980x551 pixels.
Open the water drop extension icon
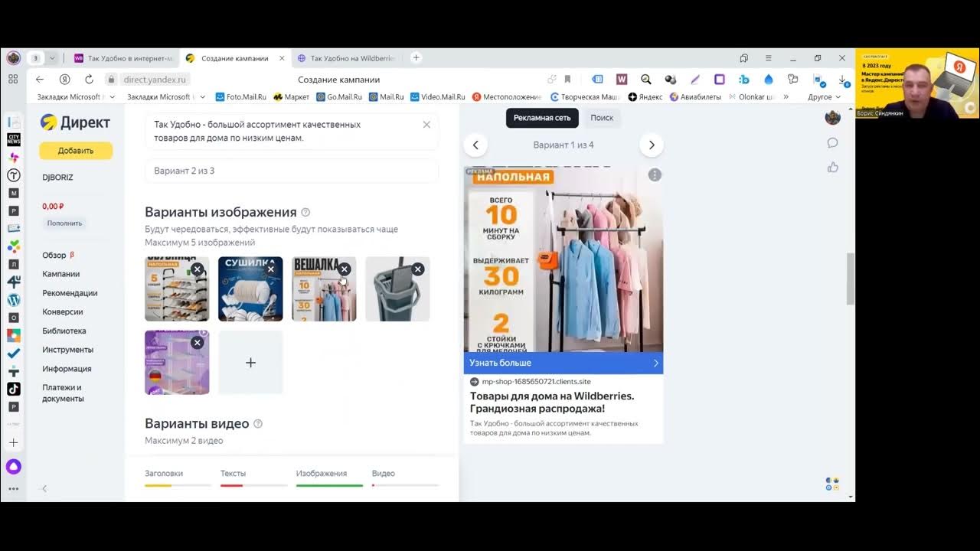[768, 79]
